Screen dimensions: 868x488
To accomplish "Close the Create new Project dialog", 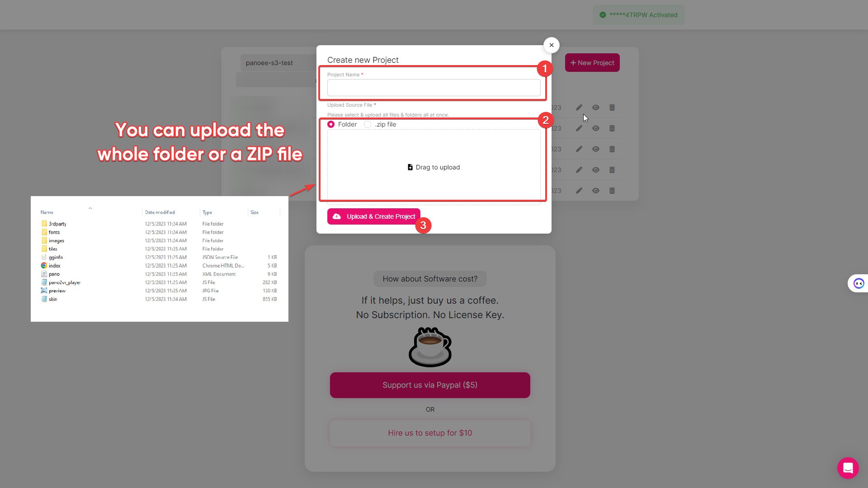I will [551, 45].
